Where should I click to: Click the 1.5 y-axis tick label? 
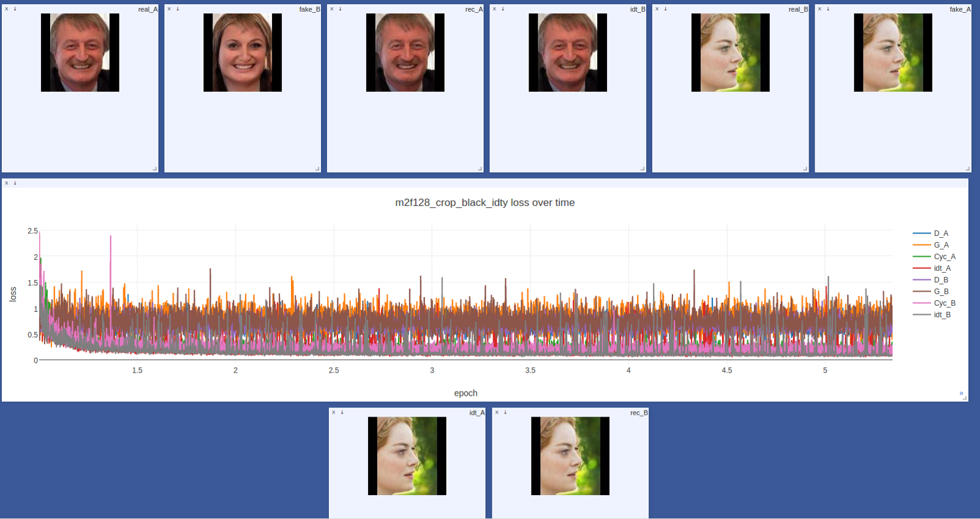tap(32, 283)
